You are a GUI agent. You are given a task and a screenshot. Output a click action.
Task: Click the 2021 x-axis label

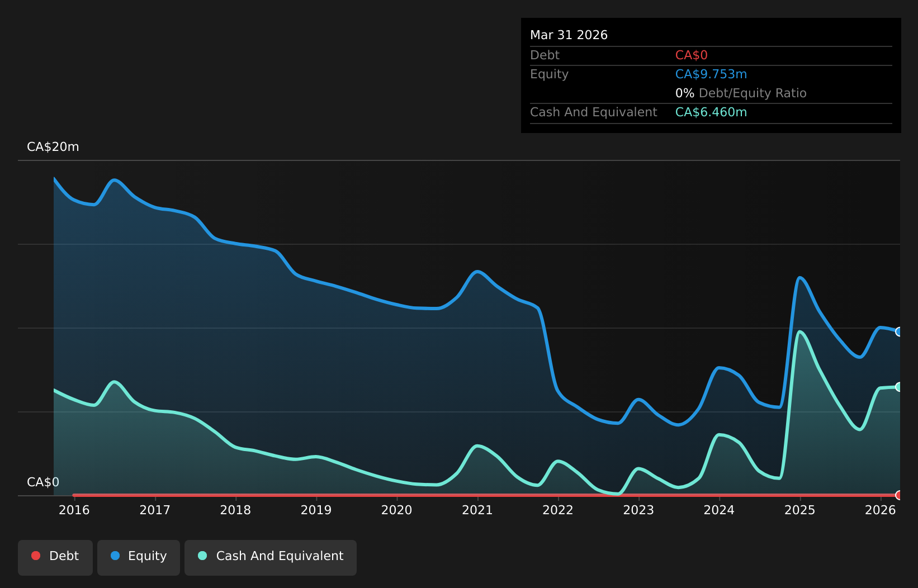477,510
